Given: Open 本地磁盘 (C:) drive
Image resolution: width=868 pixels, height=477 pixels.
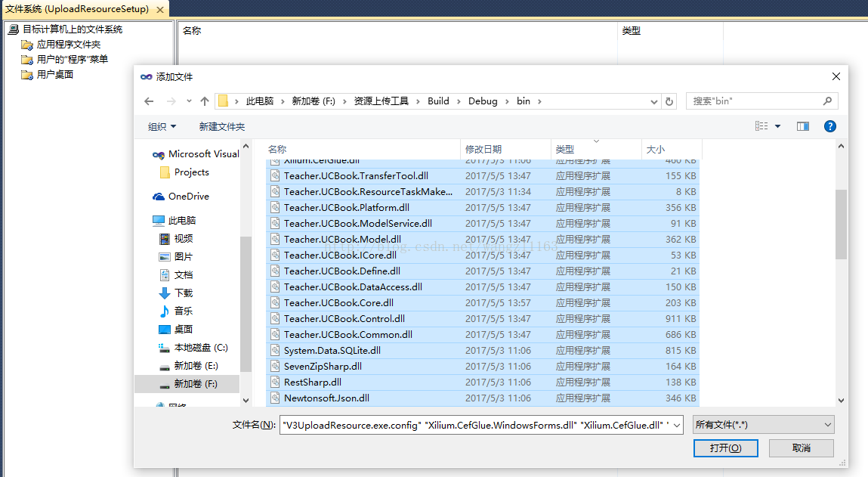Looking at the screenshot, I should (193, 348).
